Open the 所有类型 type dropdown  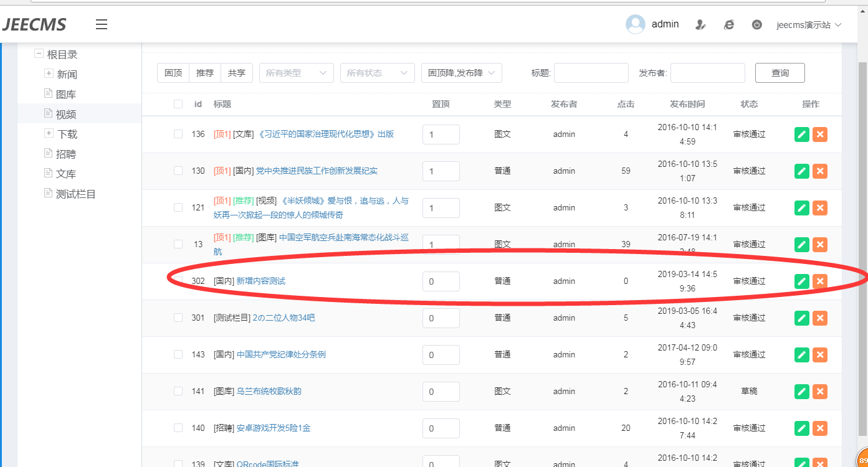[x=296, y=73]
